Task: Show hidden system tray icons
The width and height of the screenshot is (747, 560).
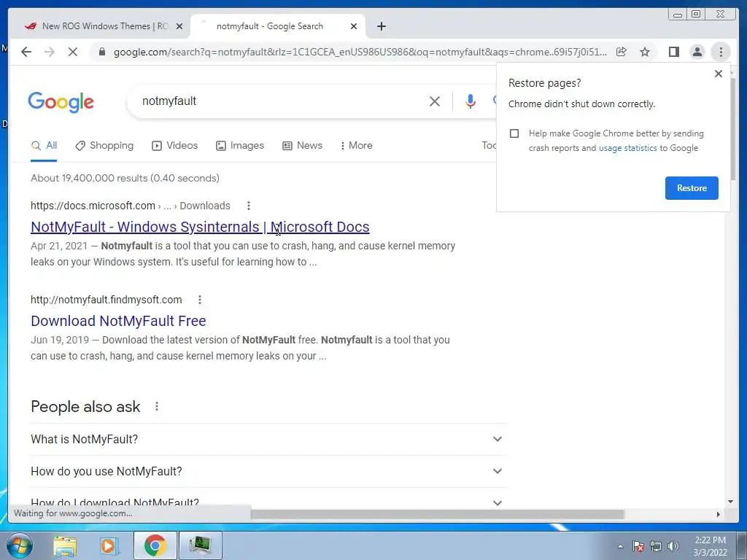Action: 620,547
